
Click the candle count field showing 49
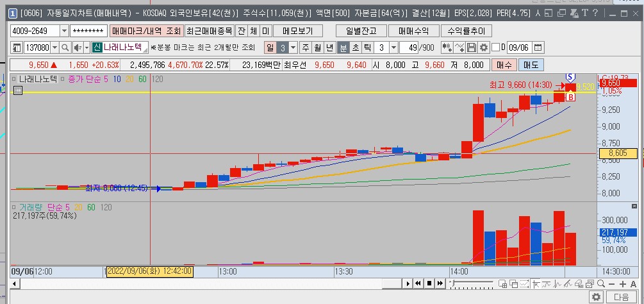point(409,47)
